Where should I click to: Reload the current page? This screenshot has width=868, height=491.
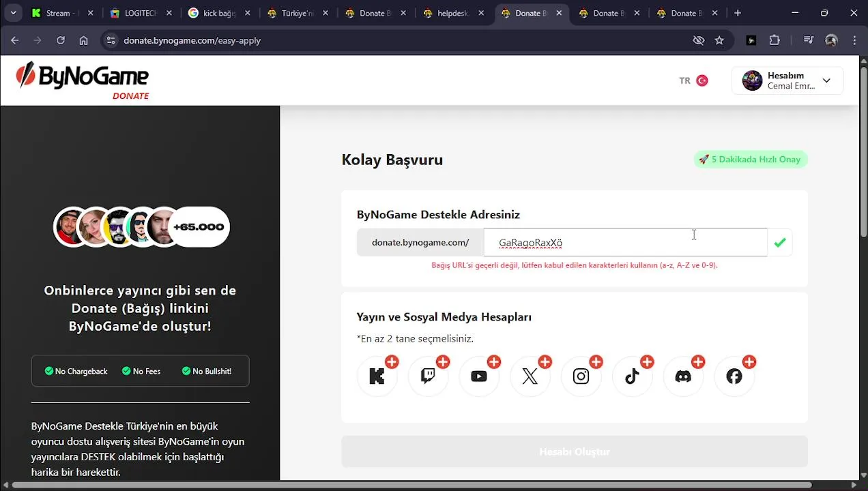coord(61,40)
